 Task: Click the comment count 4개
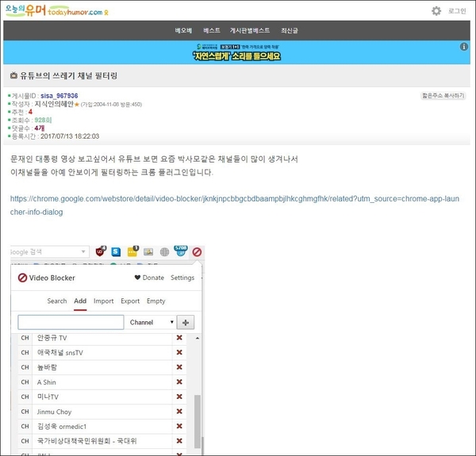click(x=40, y=128)
